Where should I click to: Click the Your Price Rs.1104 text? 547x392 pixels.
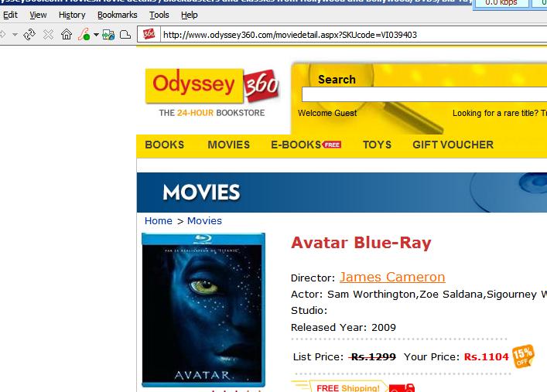pyautogui.click(x=456, y=357)
